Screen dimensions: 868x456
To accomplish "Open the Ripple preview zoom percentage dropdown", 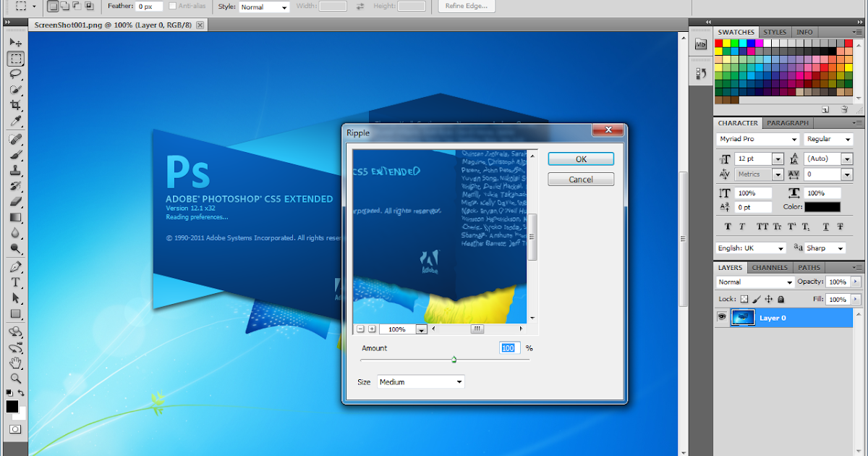I will 422,329.
